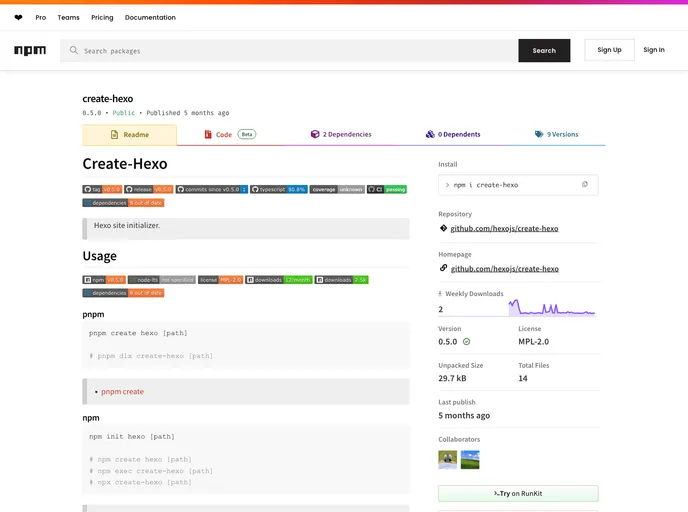
Task: Click the Sign In link
Action: 654,50
